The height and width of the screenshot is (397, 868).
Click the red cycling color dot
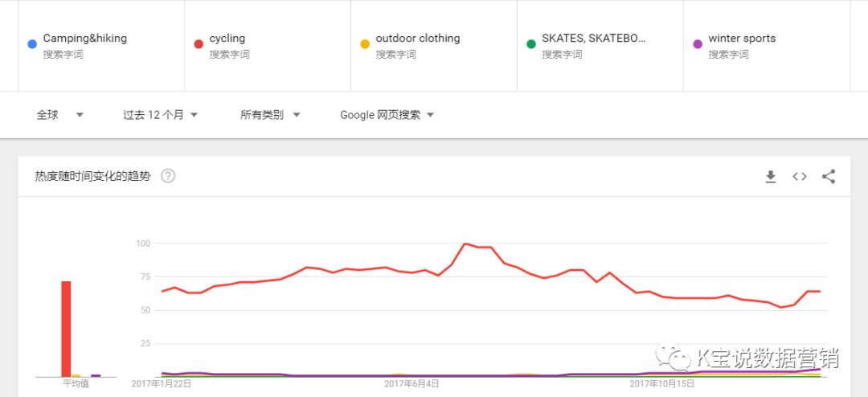(x=199, y=44)
